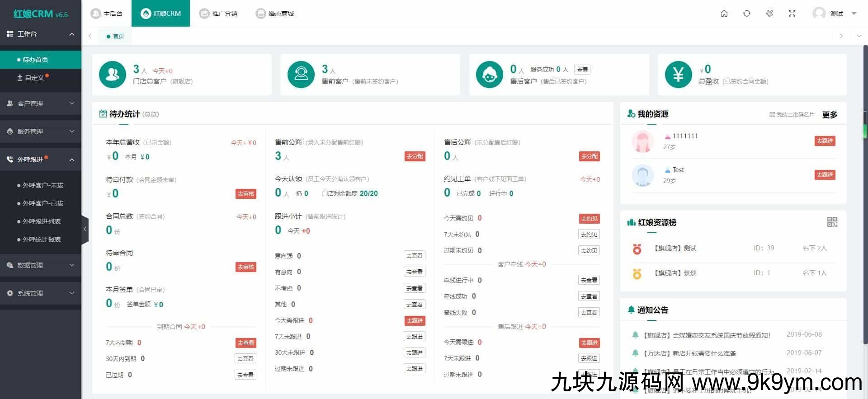Click the clear cache brush icon
Screen dimensions: 868x399
pyautogui.click(x=769, y=14)
